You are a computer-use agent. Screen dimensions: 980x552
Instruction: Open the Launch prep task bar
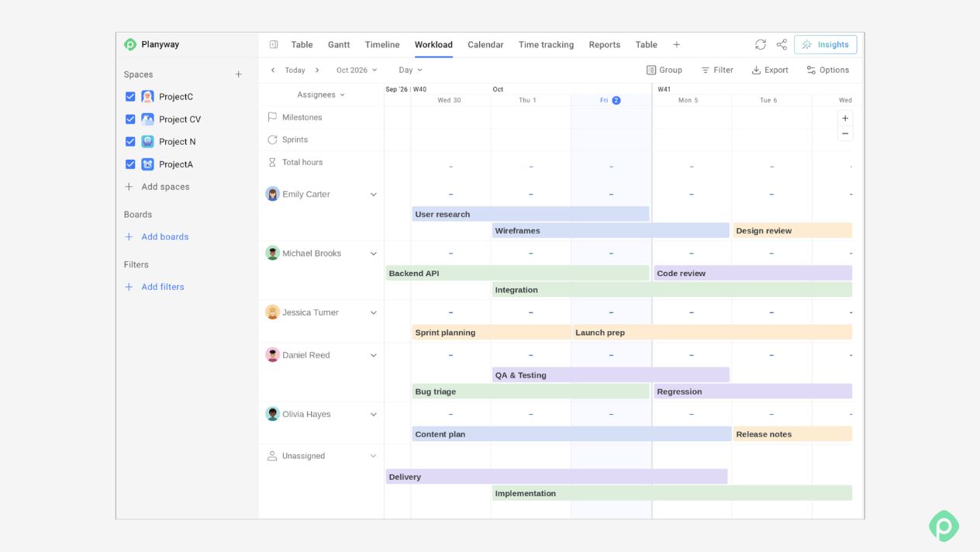coord(712,333)
